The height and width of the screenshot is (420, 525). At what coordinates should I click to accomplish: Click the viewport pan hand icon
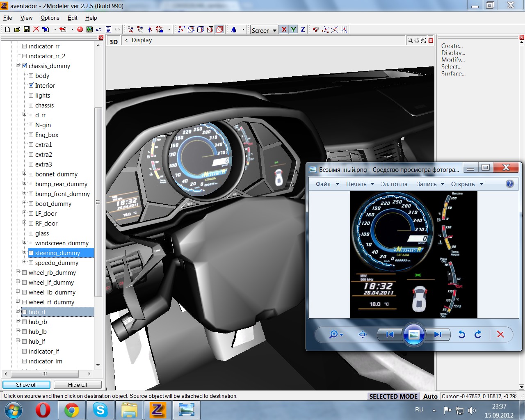(x=417, y=40)
